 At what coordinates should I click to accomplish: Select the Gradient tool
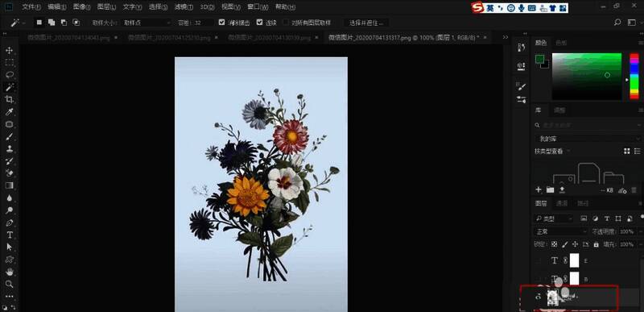tap(9, 185)
